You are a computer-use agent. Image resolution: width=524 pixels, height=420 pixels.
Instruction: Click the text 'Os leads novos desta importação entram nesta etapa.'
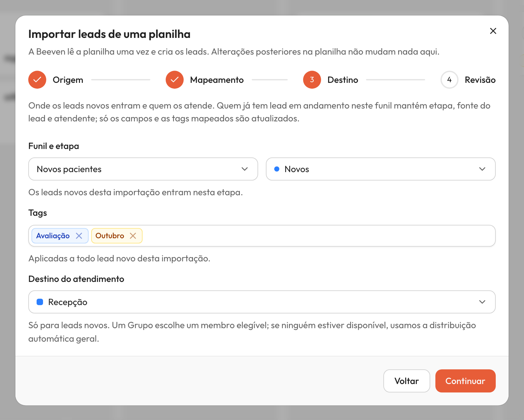pos(135,192)
